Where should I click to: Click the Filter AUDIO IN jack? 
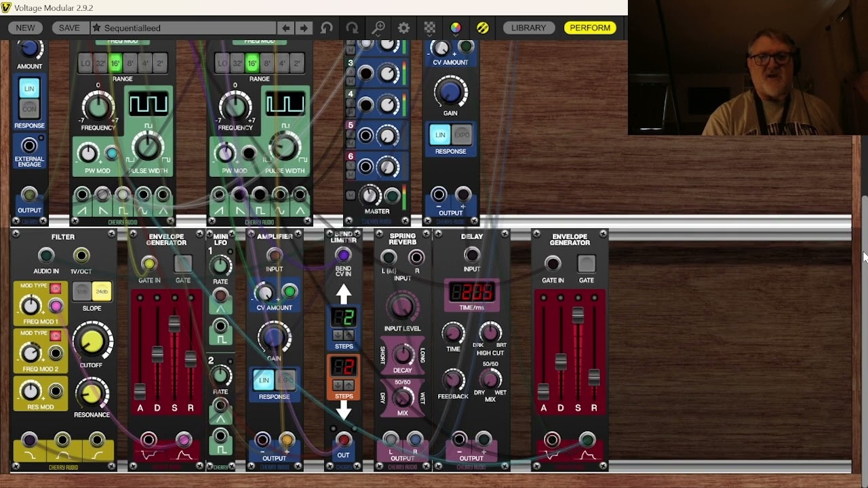click(46, 256)
